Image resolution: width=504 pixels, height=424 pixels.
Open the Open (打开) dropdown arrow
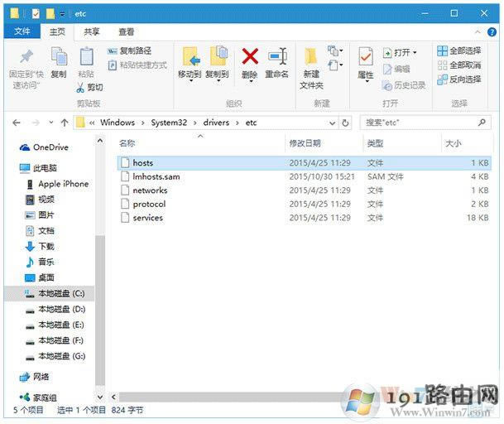point(415,52)
